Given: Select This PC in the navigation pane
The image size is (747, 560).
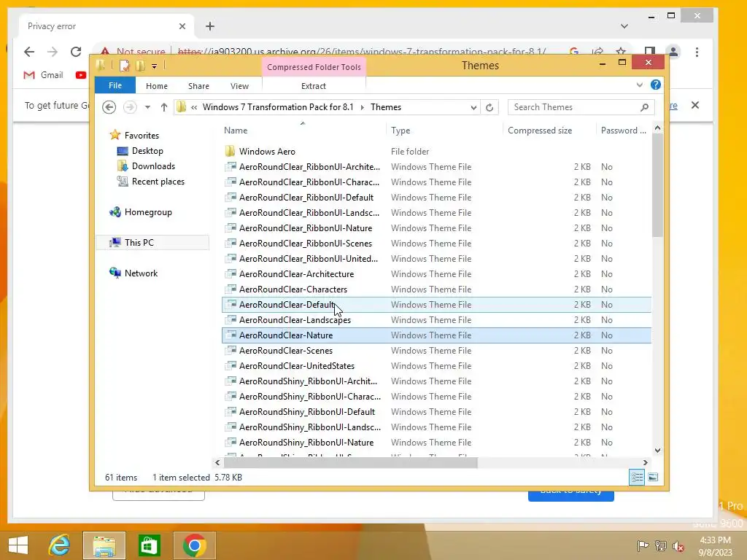Looking at the screenshot, I should [152, 242].
